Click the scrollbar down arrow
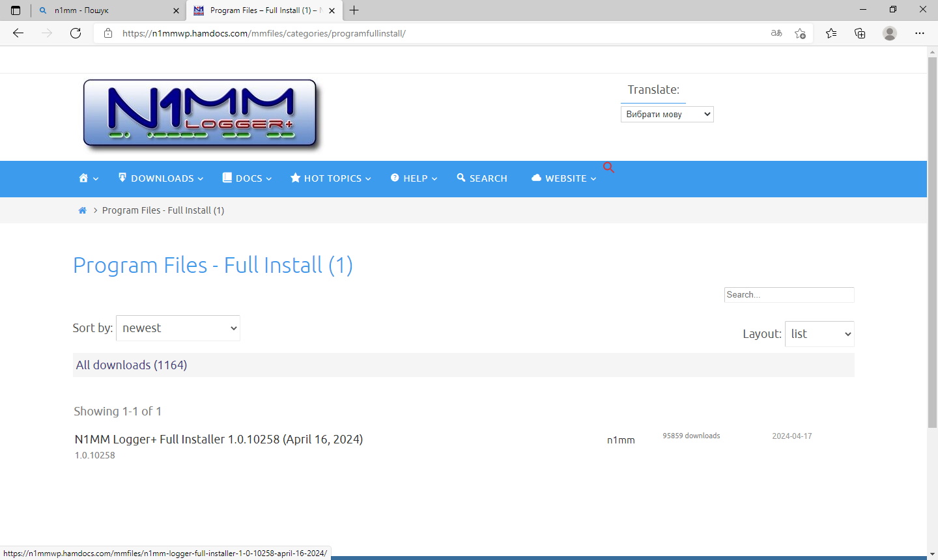Image resolution: width=938 pixels, height=560 pixels. 933,554
